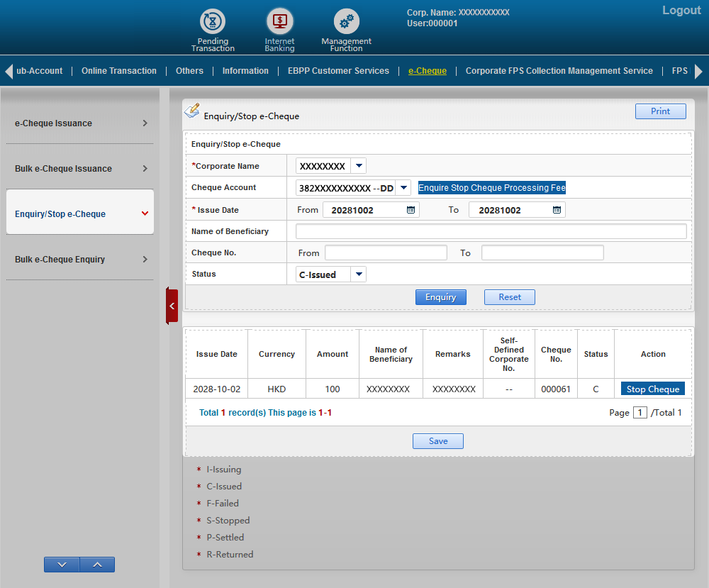709x588 pixels.
Task: Open the Pending Transaction icon
Action: (213, 22)
